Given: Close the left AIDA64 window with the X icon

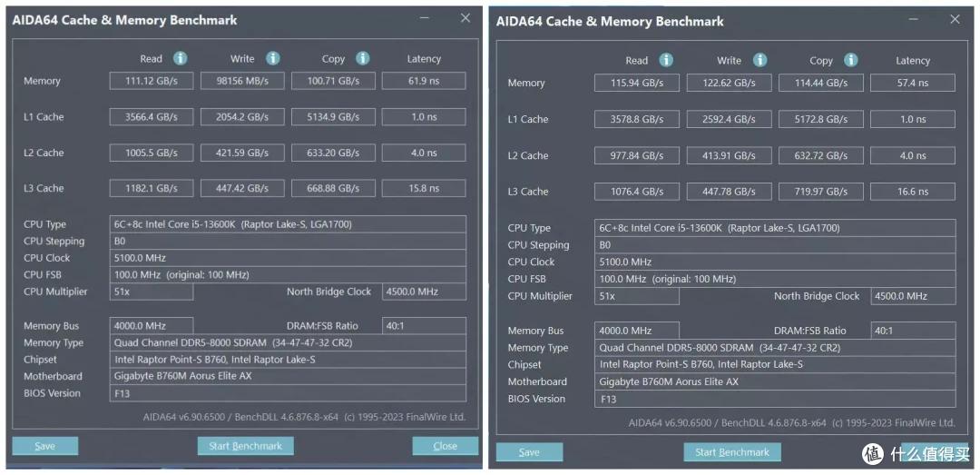Looking at the screenshot, I should [465, 18].
